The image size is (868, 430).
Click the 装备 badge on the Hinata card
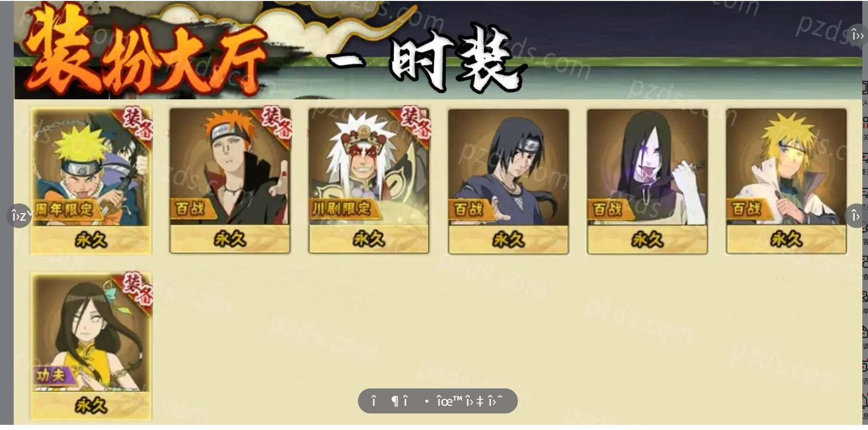(138, 288)
